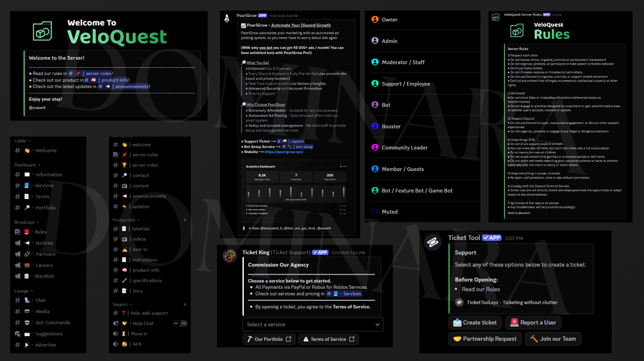Viewport: 644px width, 361px height.
Task: Click the Add Channel plus beside Product Info
Action: click(185, 220)
